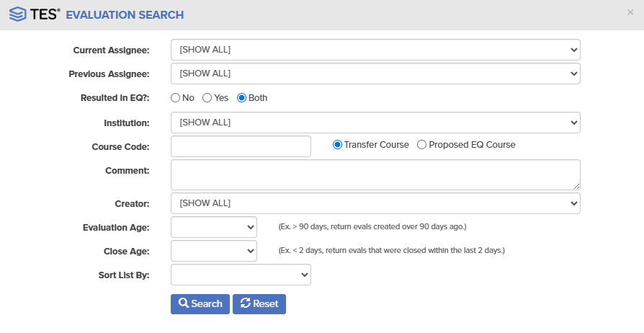This screenshot has height=333, width=644.
Task: Open the Creator dropdown
Action: (375, 203)
